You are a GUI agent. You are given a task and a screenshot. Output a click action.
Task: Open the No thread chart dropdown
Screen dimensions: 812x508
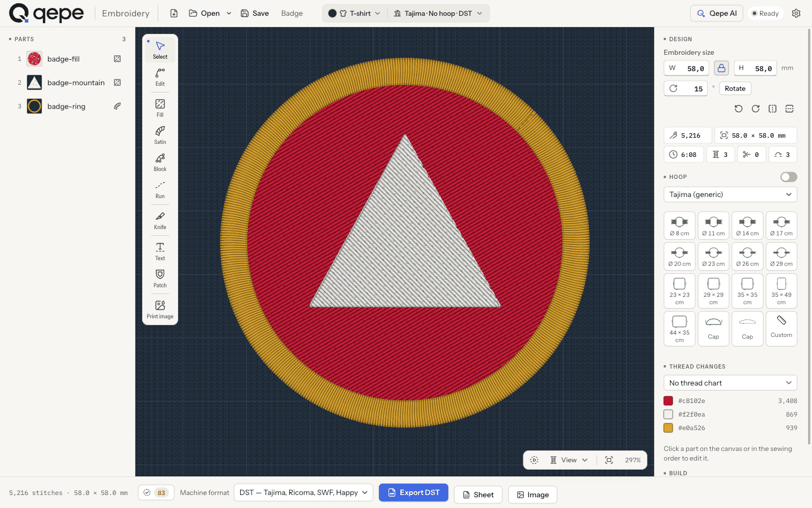730,383
